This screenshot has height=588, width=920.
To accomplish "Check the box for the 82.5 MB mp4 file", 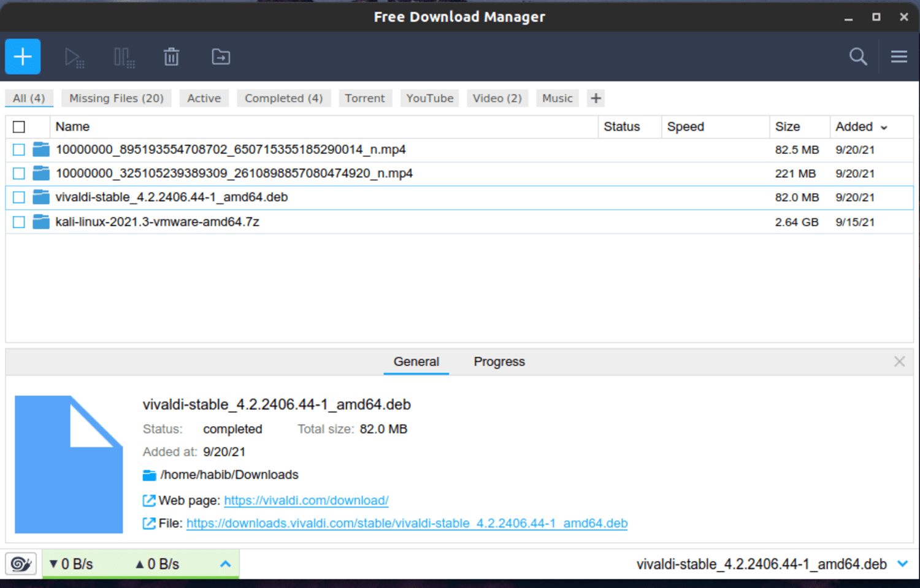I will click(x=19, y=150).
